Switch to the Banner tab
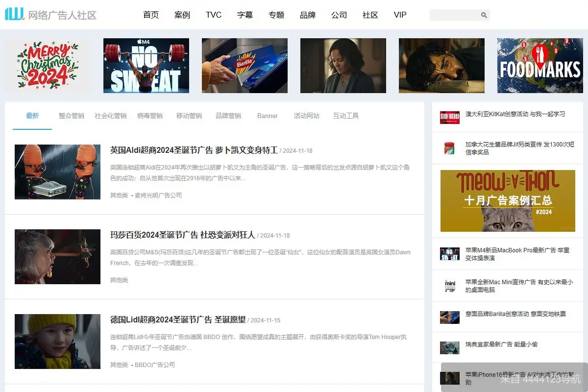The width and height of the screenshot is (588, 392). [x=267, y=116]
